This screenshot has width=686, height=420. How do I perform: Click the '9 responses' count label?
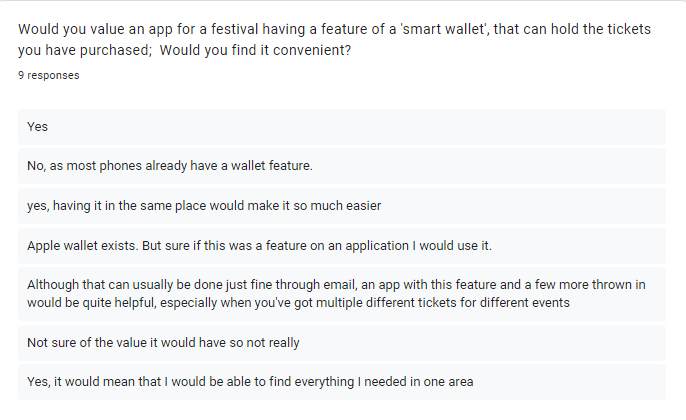coord(49,75)
